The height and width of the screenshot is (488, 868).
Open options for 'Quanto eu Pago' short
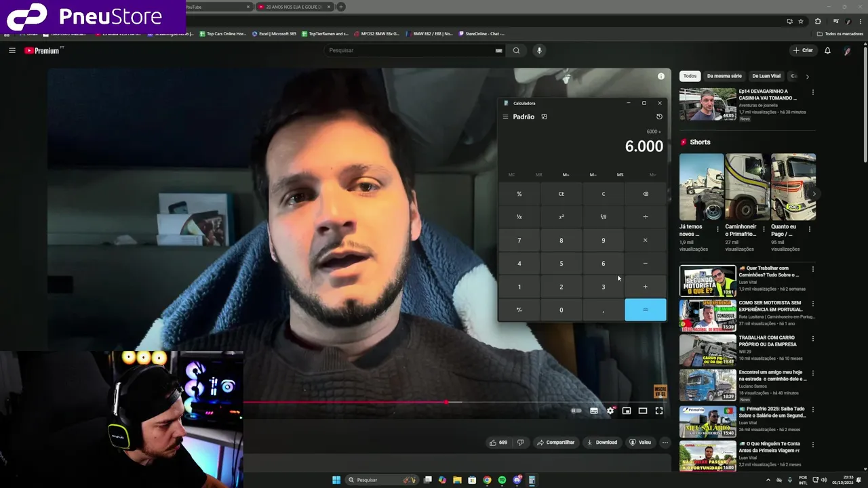pos(810,229)
